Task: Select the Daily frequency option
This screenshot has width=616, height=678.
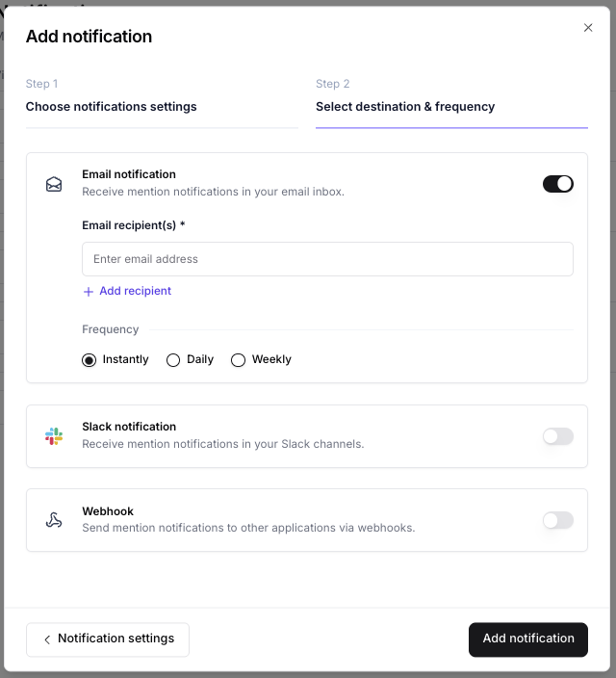Action: pyautogui.click(x=173, y=360)
